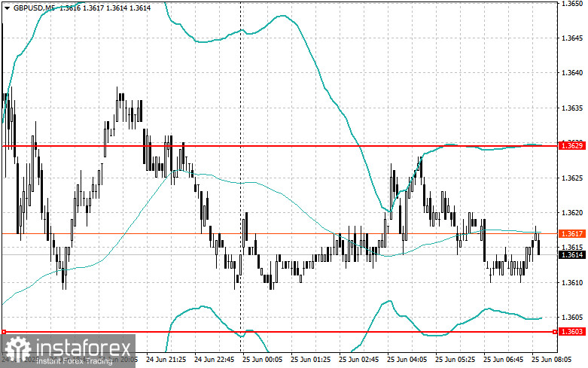
Task: Click the 24 Jun 21:25 time label
Action: pyautogui.click(x=166, y=360)
